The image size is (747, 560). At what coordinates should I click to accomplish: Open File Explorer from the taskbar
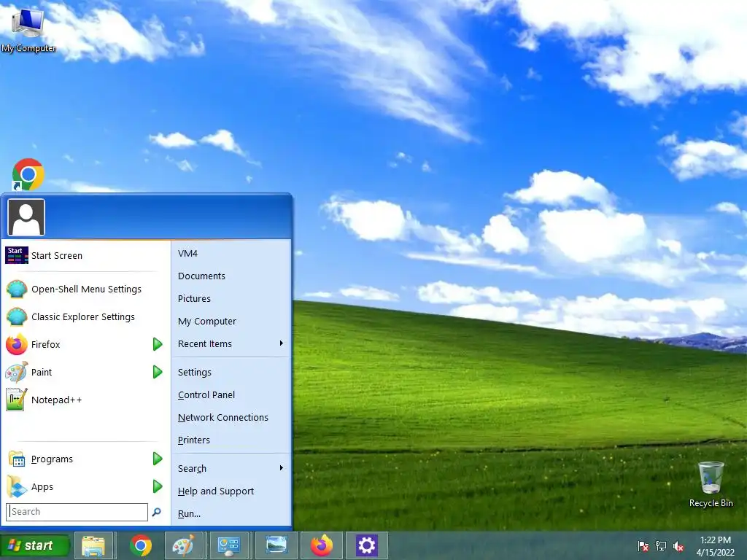click(93, 545)
